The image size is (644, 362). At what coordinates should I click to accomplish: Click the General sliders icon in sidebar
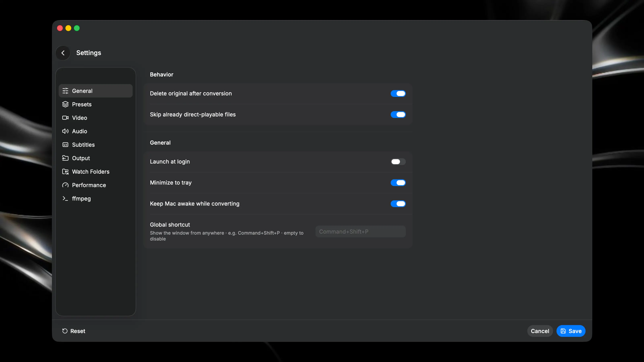point(65,91)
